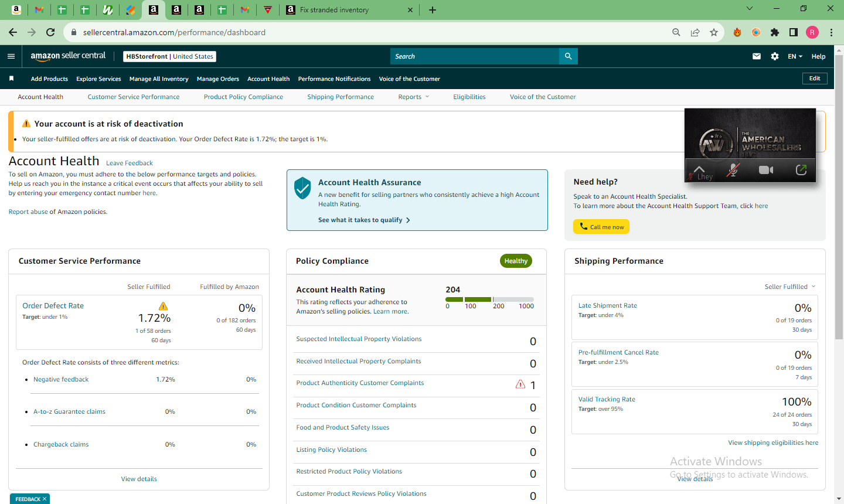Switch to the Product Policy Compliance tab
844x504 pixels.
243,97
